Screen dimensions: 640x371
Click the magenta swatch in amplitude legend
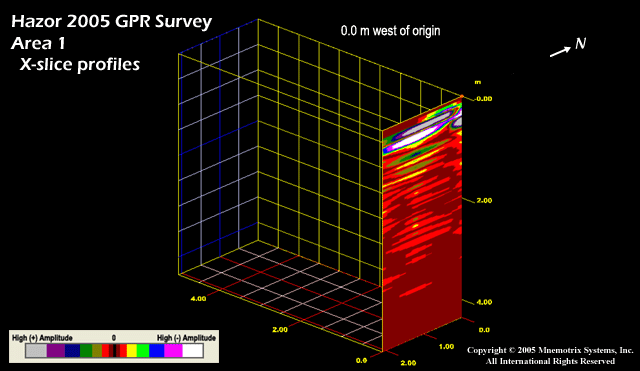coord(173,351)
